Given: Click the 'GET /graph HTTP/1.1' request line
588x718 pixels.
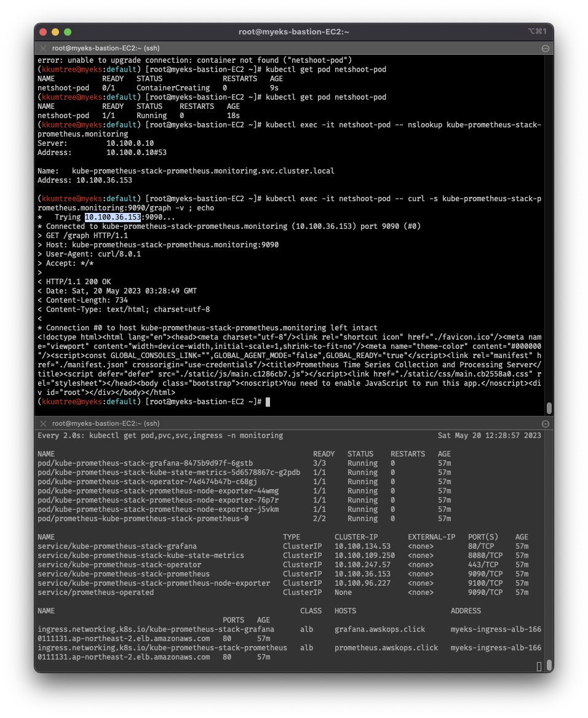Looking at the screenshot, I should coord(83,236).
